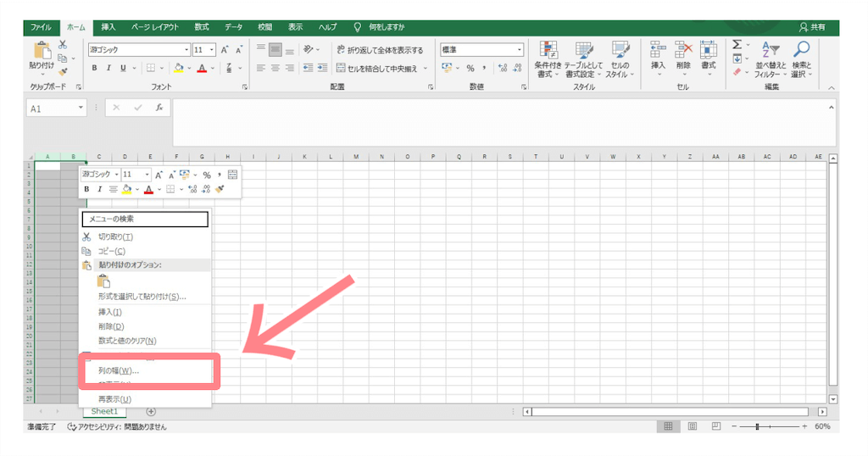Click the Format Painter brush in the ribbon clipboard group

point(63,72)
